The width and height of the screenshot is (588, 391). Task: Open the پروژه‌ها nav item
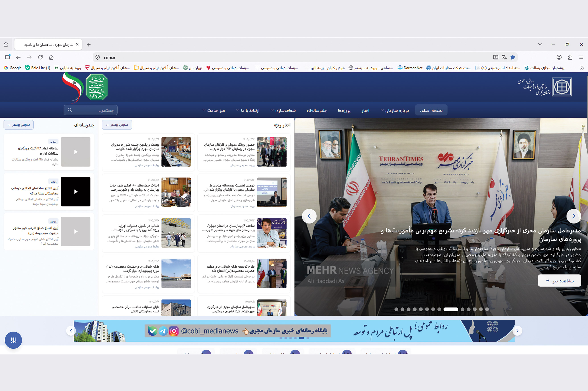[344, 110]
